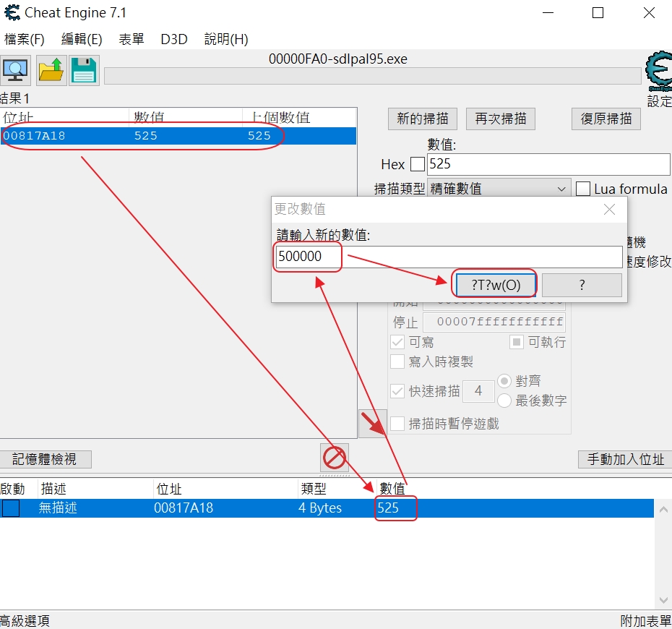Click the 復原掃描 button
The width and height of the screenshot is (672, 629).
point(606,119)
